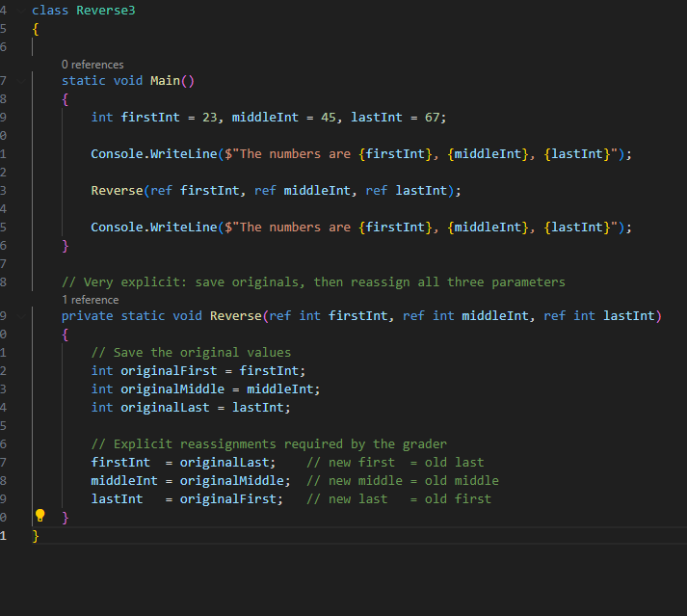The image size is (687, 616).
Task: Click the Reverse call with ref arguments
Action: (276, 191)
